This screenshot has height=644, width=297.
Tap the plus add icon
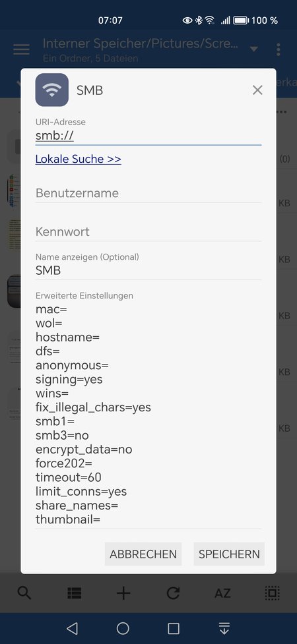pos(123,593)
